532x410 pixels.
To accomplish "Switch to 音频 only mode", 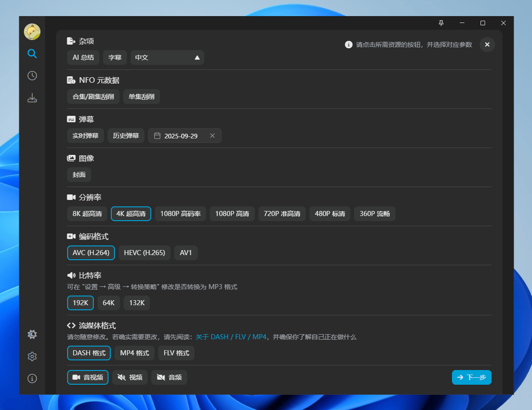I will 169,377.
